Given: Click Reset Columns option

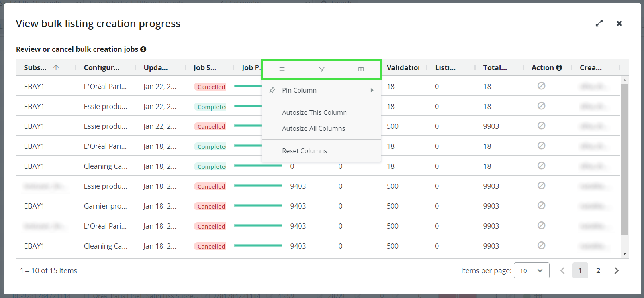Looking at the screenshot, I should click(x=304, y=151).
